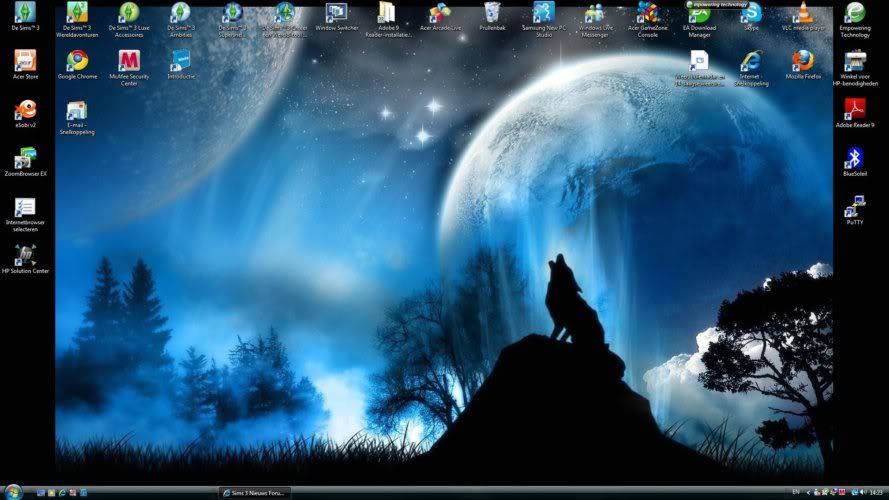
Task: Switch to Sims 3 Nieuws Forum taskbar window
Action: point(255,493)
